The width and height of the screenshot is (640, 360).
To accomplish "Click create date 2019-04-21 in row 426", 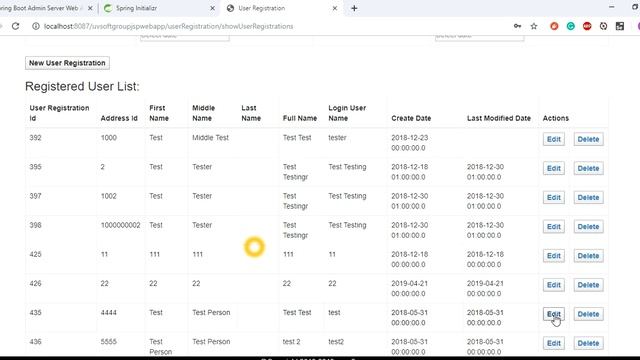I will tap(409, 289).
